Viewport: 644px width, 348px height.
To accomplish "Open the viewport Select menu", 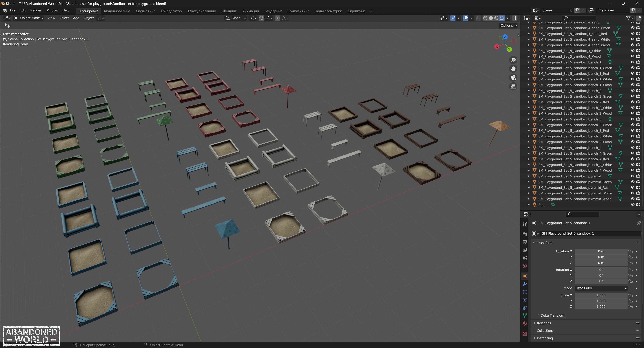I will [x=64, y=18].
